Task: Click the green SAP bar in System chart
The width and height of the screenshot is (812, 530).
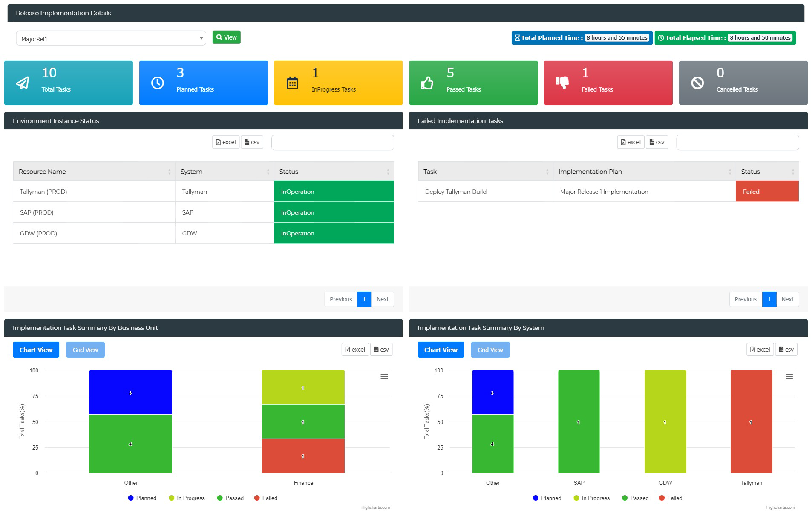Action: [x=579, y=421]
